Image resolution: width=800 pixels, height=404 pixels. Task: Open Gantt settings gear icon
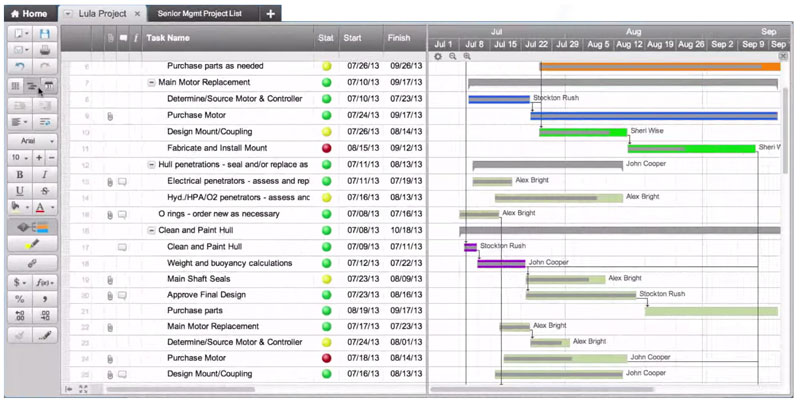[438, 57]
